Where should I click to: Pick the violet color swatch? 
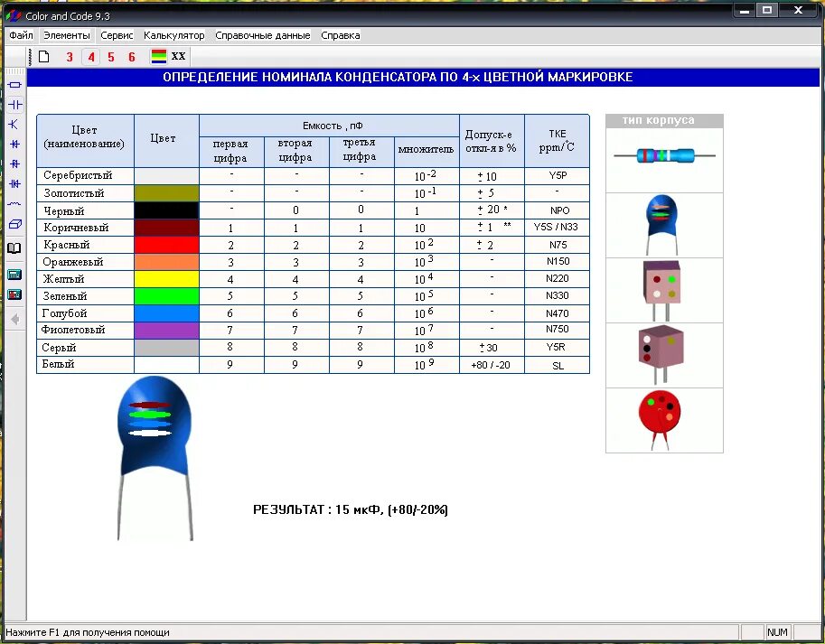(x=166, y=331)
